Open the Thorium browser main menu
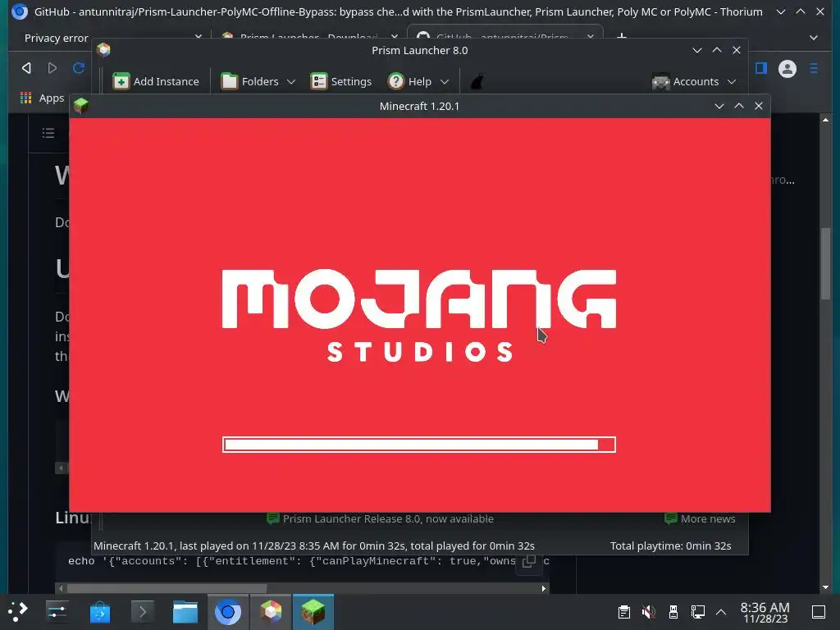Viewport: 840px width, 630px height. click(814, 68)
